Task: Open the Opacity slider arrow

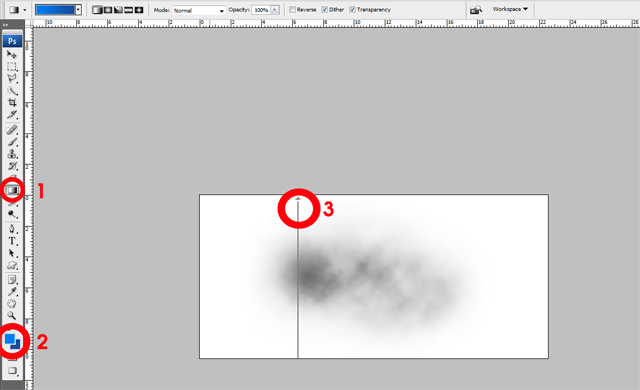Action: point(275,10)
